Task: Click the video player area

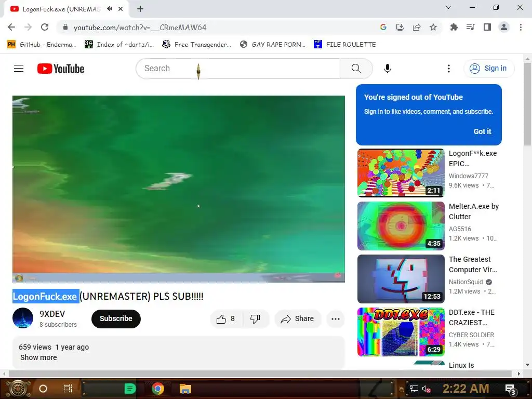Action: tap(179, 189)
